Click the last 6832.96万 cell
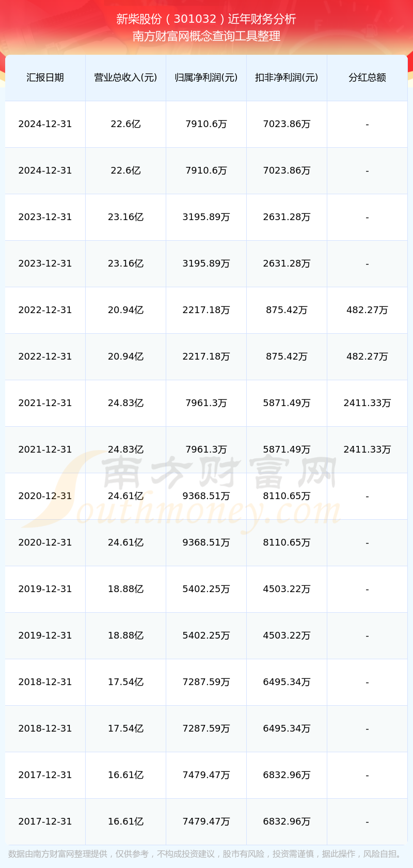Screen dimensions: 413x868 click(287, 822)
